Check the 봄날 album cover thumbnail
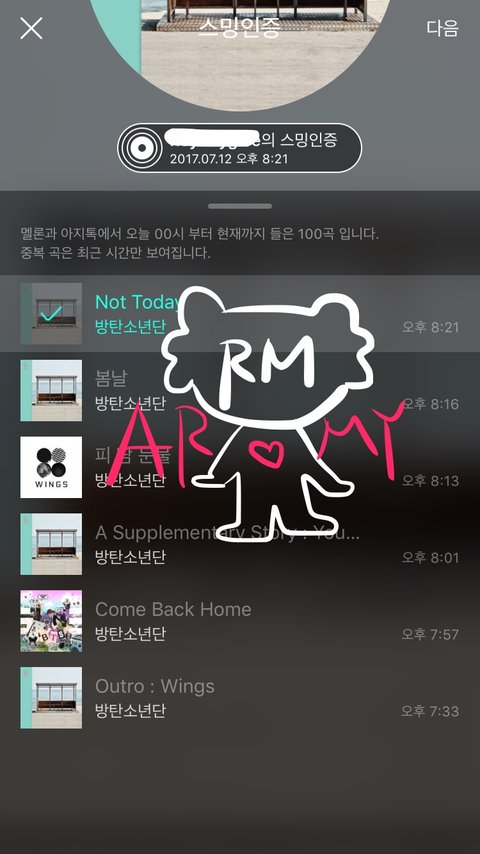This screenshot has height=854, width=480. (x=51, y=390)
